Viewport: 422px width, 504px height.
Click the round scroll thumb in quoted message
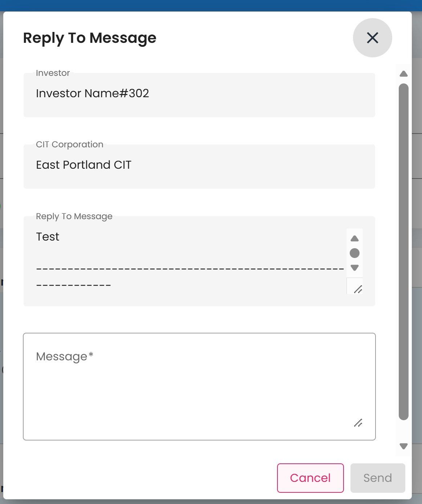pyautogui.click(x=354, y=253)
